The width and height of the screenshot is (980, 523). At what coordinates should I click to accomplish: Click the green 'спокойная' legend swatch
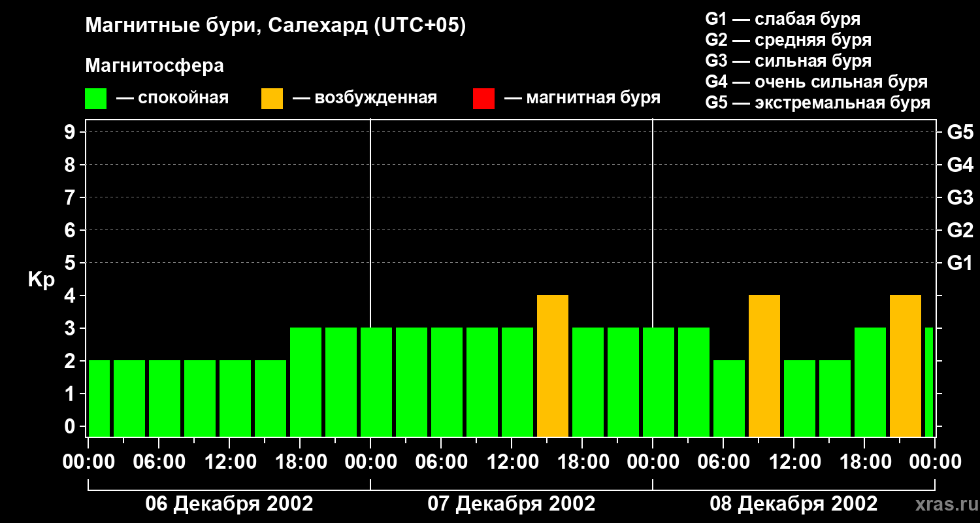point(95,99)
